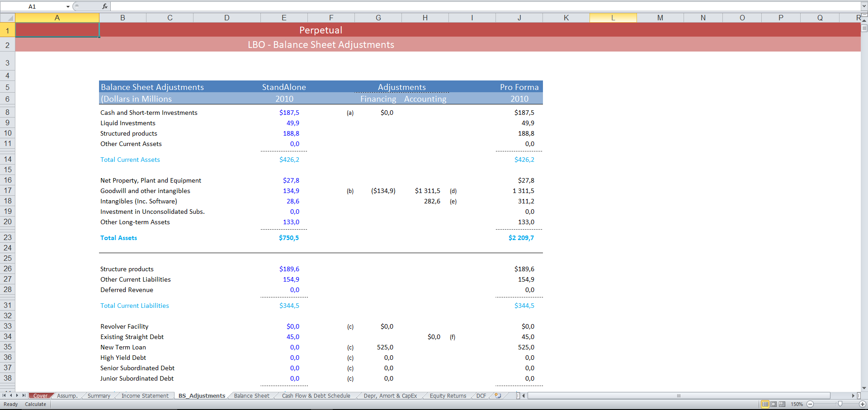Jump to the first sheet tab arrow

click(4, 396)
